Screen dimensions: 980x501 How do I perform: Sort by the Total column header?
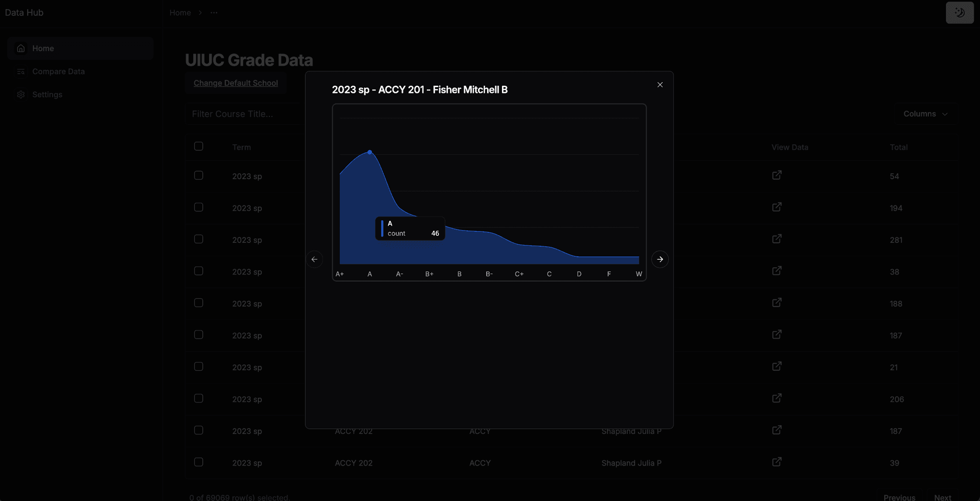pyautogui.click(x=899, y=148)
